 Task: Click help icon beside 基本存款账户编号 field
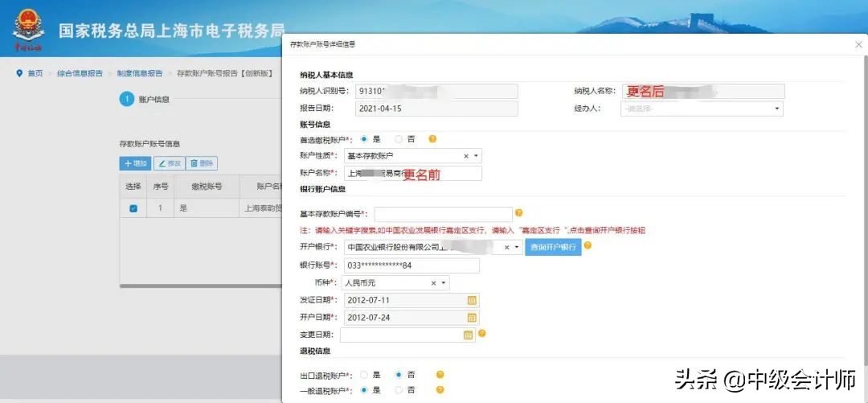click(518, 213)
